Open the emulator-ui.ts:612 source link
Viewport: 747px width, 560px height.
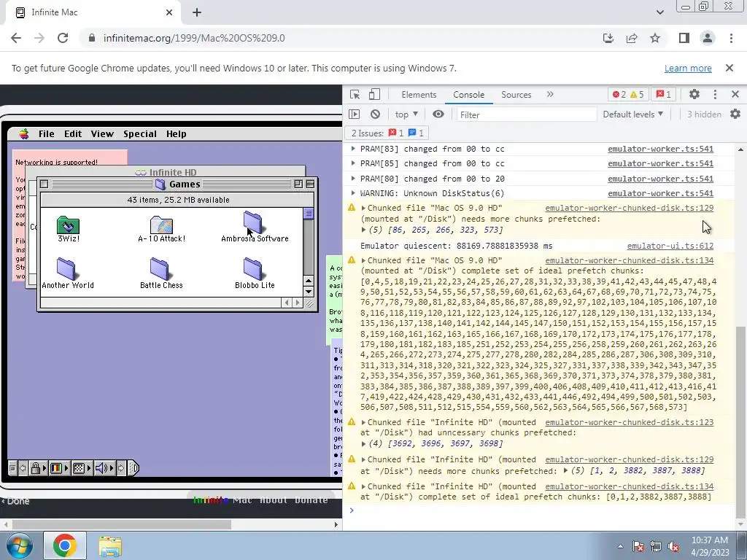[670, 246]
